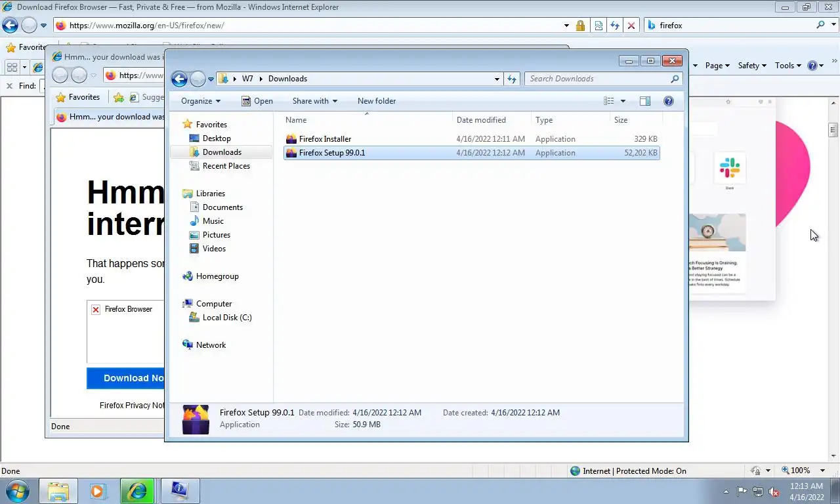
Task: Click the main IE back button
Action: coord(10,26)
